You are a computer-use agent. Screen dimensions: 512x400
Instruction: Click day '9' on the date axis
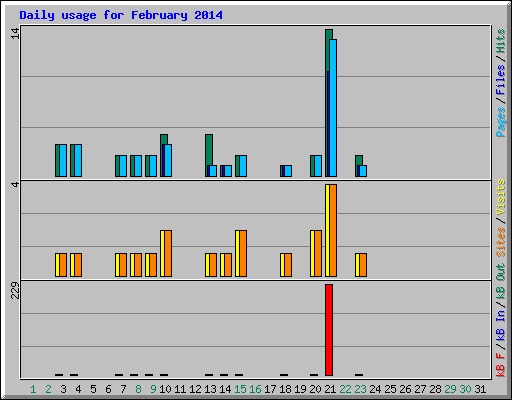153,389
